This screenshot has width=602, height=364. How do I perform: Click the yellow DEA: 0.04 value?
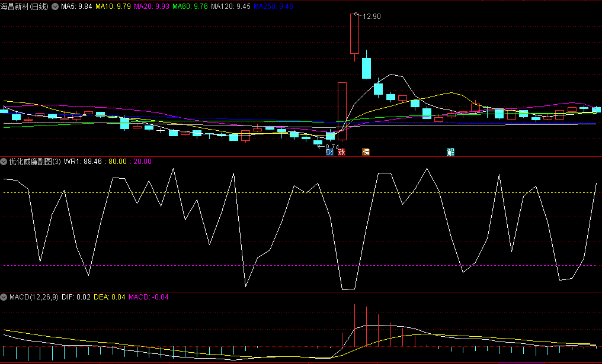pos(110,297)
